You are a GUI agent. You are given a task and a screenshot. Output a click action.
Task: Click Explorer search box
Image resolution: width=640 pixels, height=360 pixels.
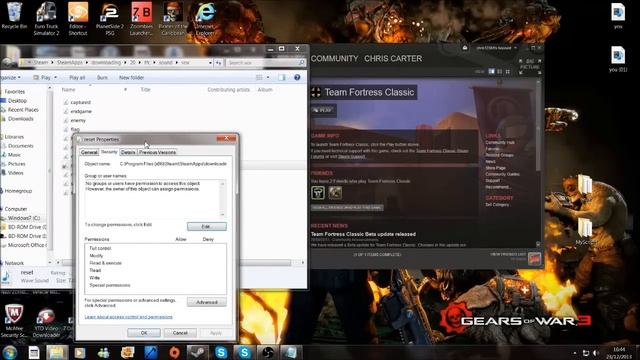pyautogui.click(x=265, y=62)
